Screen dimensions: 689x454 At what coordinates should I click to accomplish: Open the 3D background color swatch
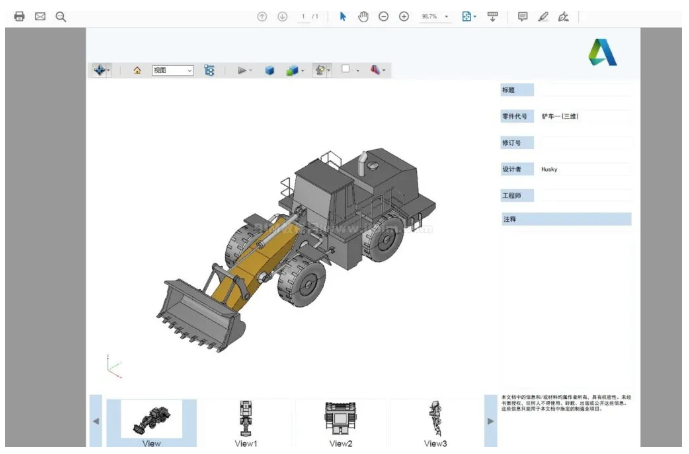(346, 70)
